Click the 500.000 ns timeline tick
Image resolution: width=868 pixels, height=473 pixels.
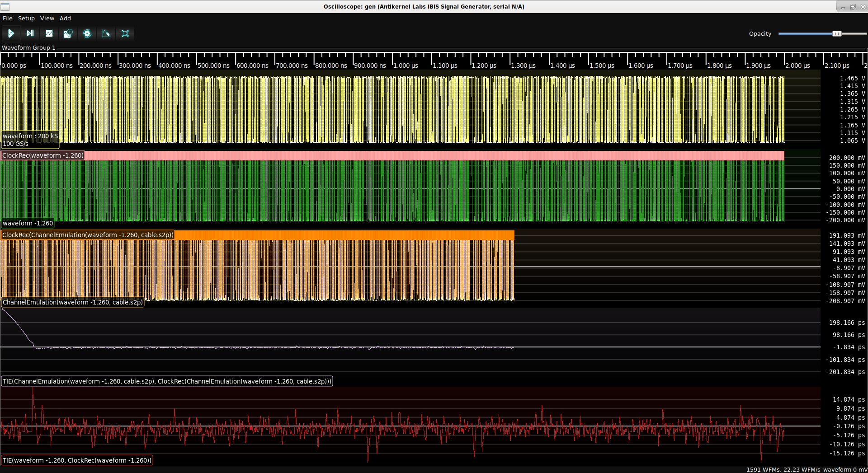[x=213, y=66]
